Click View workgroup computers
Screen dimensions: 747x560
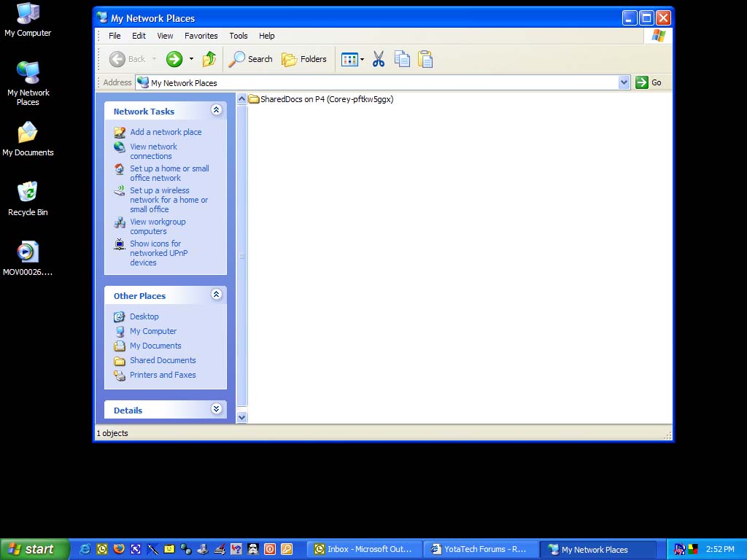(158, 227)
